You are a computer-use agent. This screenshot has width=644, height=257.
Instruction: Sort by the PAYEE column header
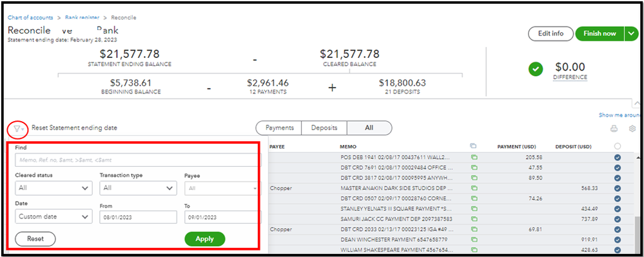click(277, 147)
